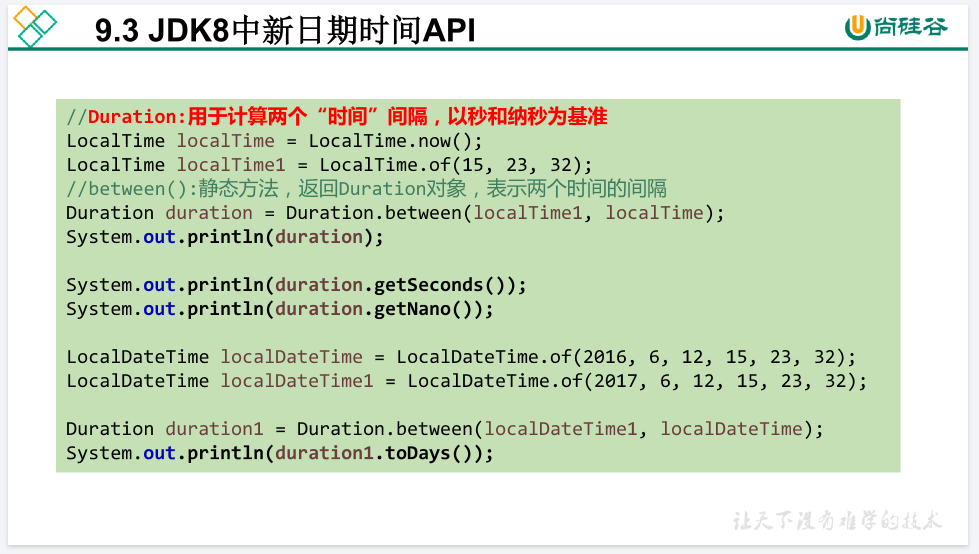Click the System.out.println(duration); line
979x554 pixels.
[x=225, y=237]
